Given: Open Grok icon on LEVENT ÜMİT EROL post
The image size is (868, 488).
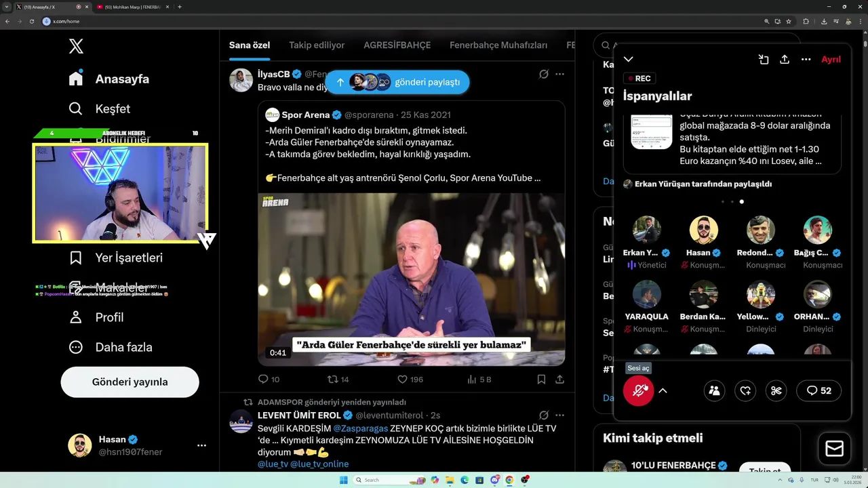Looking at the screenshot, I should click(543, 415).
